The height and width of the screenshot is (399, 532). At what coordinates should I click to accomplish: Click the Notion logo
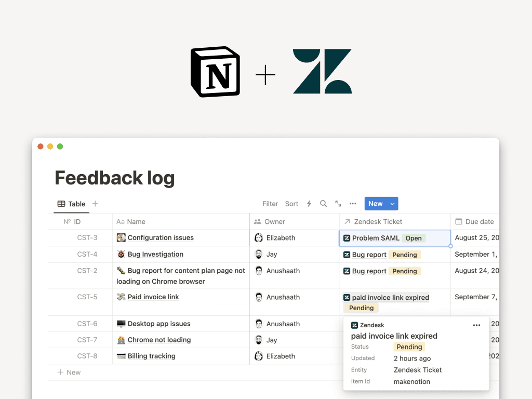[x=216, y=72]
